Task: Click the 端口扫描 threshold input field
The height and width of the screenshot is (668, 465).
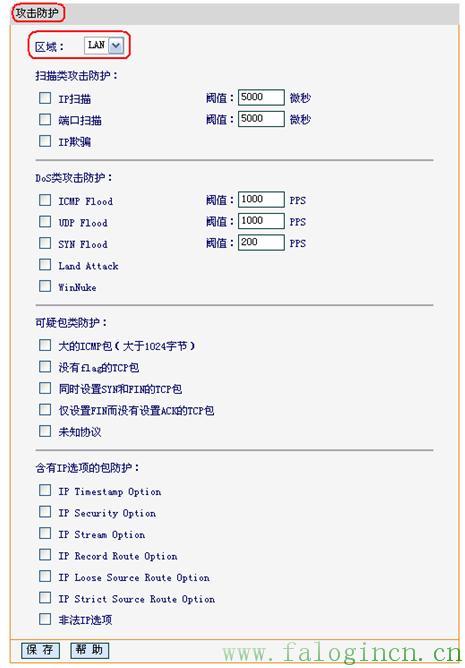Action: pos(261,118)
